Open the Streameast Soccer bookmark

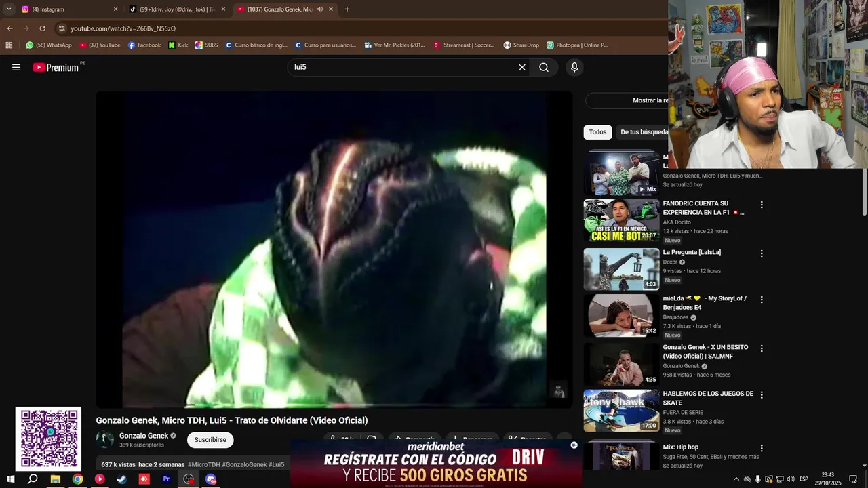[464, 45]
